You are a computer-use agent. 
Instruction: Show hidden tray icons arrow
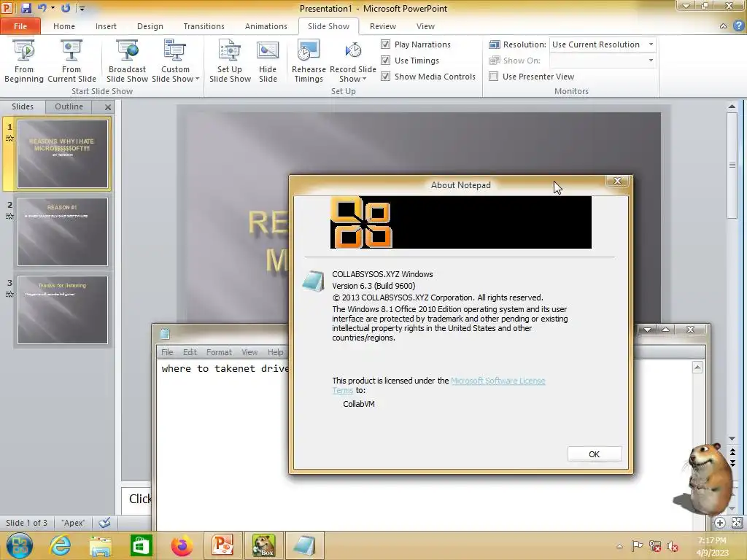coord(619,546)
